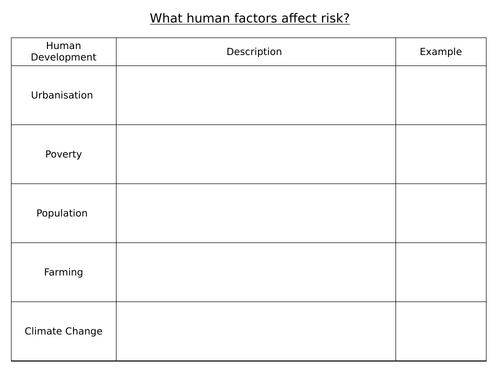
Task: Click the Urbanisation example cell
Action: [441, 95]
